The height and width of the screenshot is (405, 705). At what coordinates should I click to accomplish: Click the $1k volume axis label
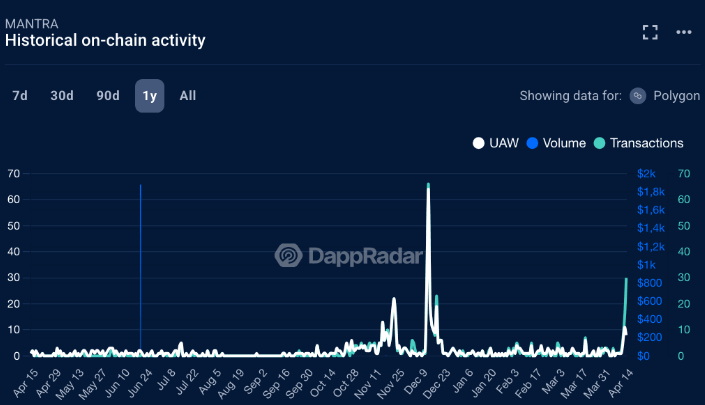point(646,265)
